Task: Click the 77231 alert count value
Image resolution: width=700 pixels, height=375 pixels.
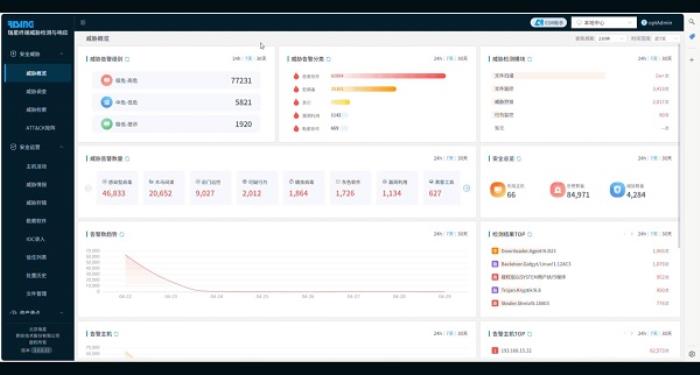Action: (241, 81)
